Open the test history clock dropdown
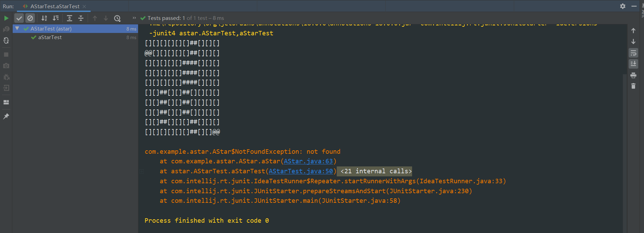 click(x=117, y=18)
